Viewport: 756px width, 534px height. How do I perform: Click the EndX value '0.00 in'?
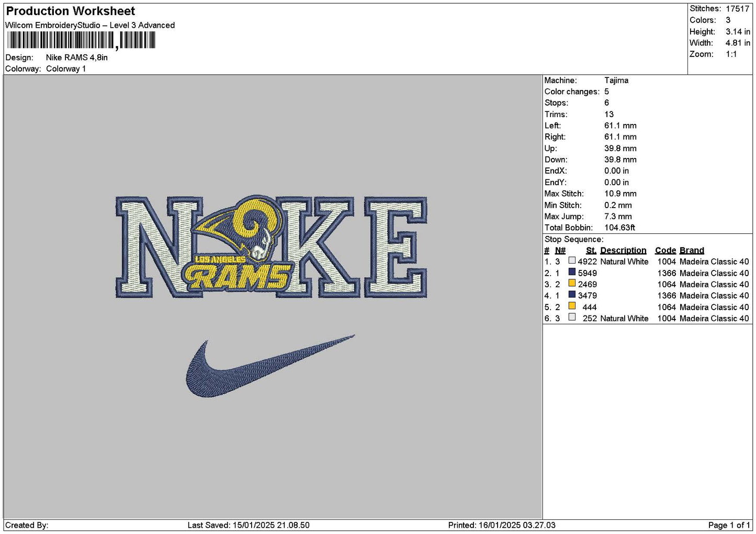(x=617, y=171)
